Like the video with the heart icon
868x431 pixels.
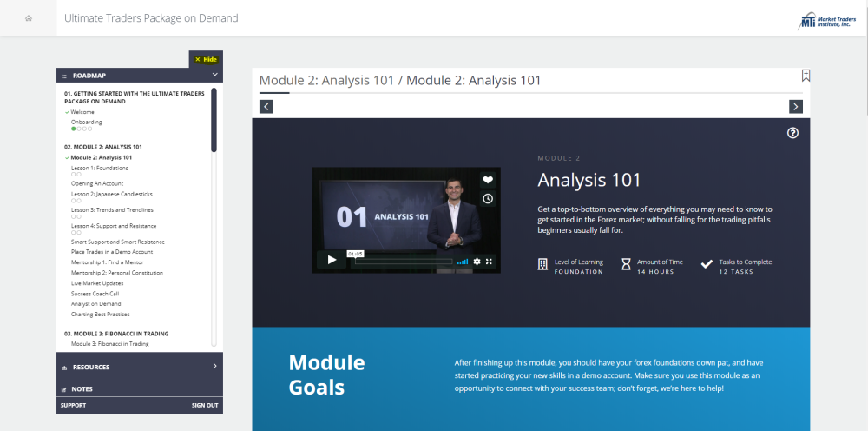tap(488, 180)
